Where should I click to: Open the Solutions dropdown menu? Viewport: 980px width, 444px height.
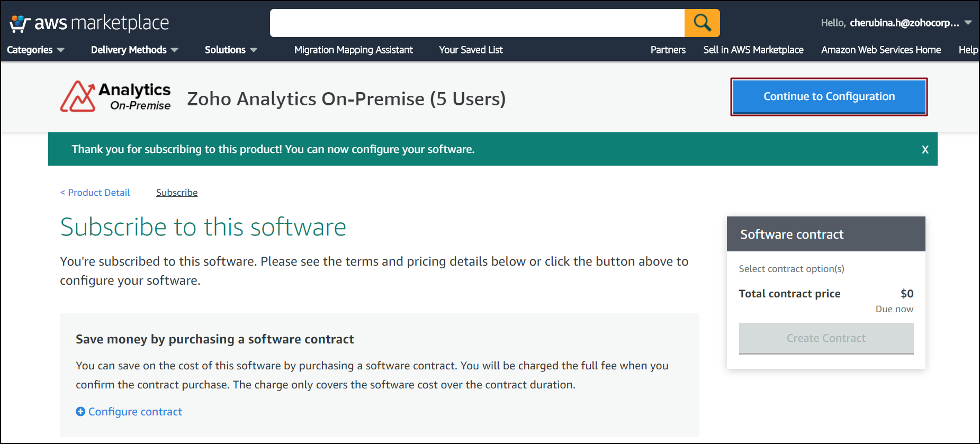pyautogui.click(x=230, y=50)
